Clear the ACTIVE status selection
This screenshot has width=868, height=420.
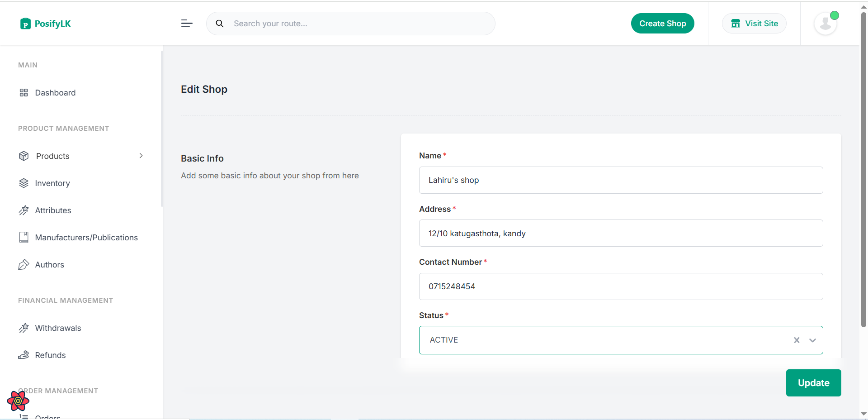[x=797, y=340]
